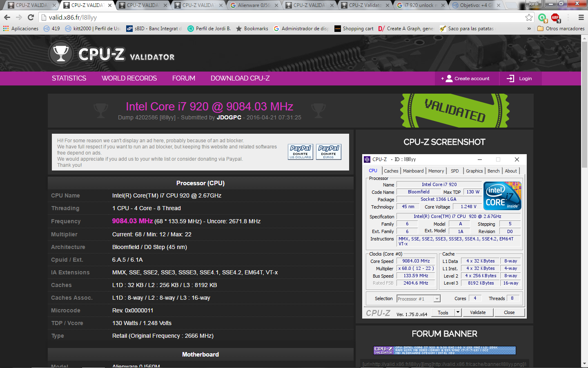Image resolution: width=588 pixels, height=368 pixels.
Task: Click the CPU-Z Validator trophy logo
Action: tap(61, 54)
